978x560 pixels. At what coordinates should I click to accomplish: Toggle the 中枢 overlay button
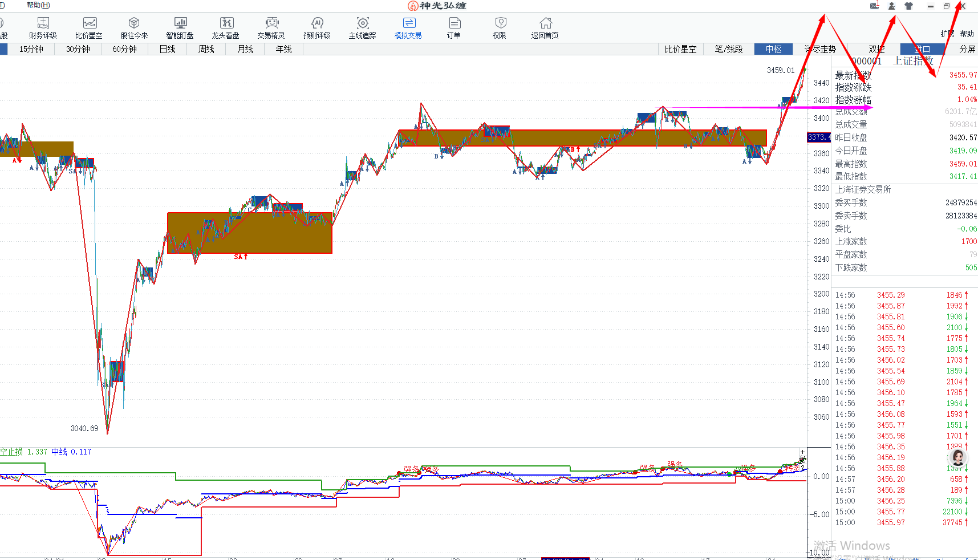point(773,49)
